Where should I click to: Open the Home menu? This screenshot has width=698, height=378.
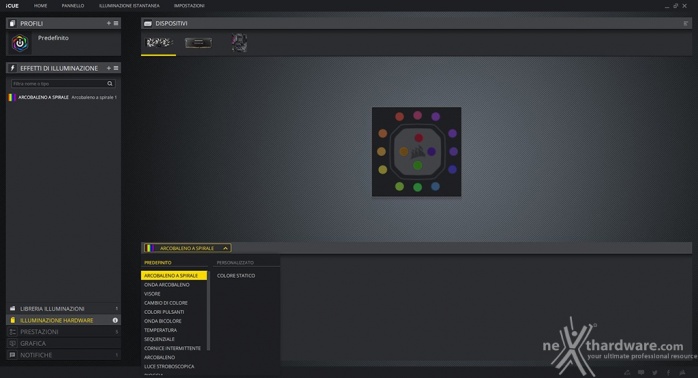pos(41,6)
